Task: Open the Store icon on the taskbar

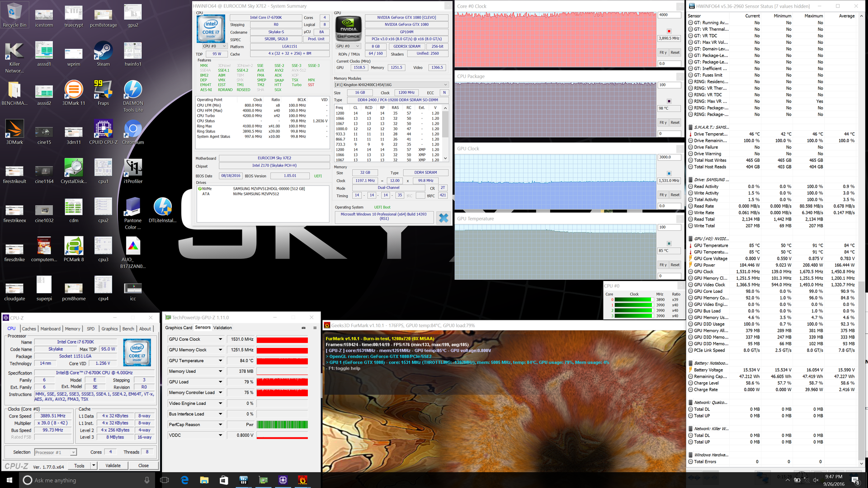Action: pos(224,480)
